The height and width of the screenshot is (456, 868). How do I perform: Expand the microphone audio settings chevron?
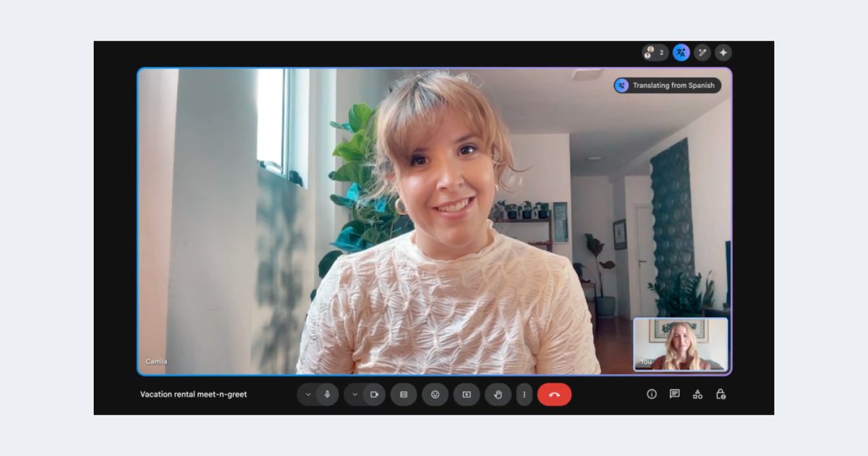point(307,394)
